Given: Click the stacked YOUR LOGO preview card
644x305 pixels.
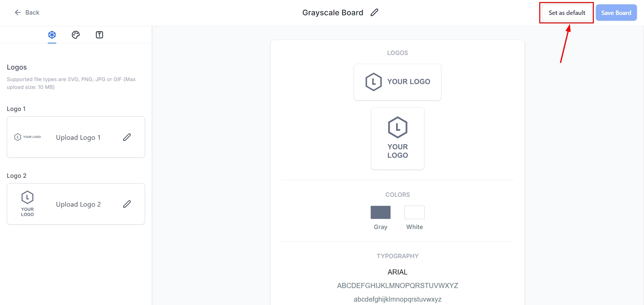Looking at the screenshot, I should pyautogui.click(x=398, y=138).
